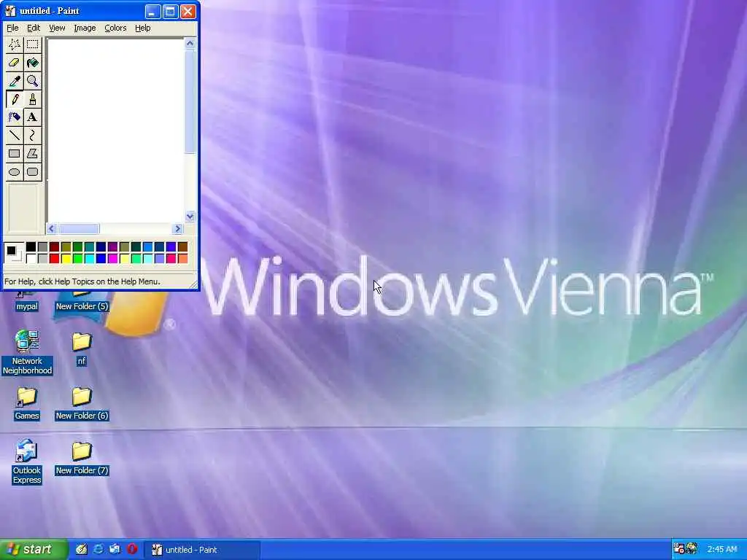Maximize the Paint window
This screenshot has width=747, height=560.
(170, 12)
